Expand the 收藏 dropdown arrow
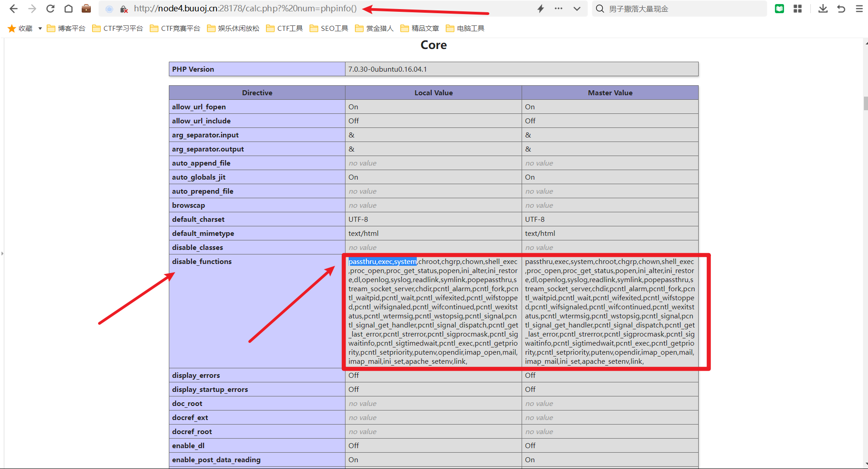The image size is (868, 469). coord(40,29)
